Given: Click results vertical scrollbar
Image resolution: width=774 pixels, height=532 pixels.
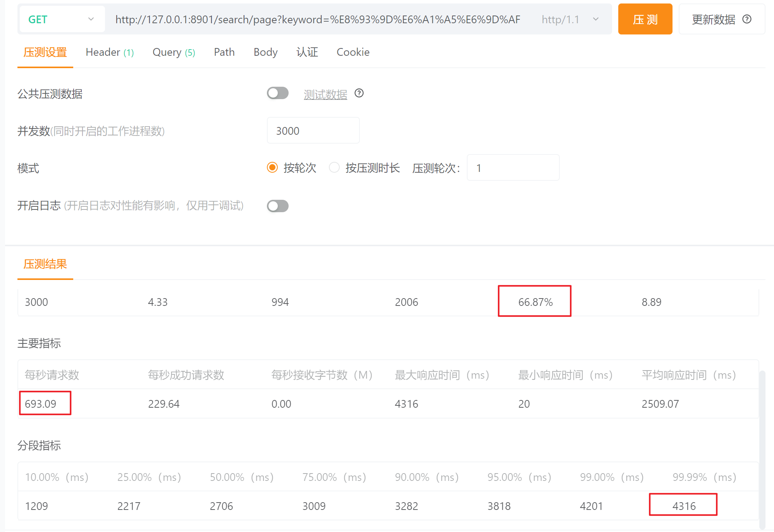Looking at the screenshot, I should click(x=762, y=449).
